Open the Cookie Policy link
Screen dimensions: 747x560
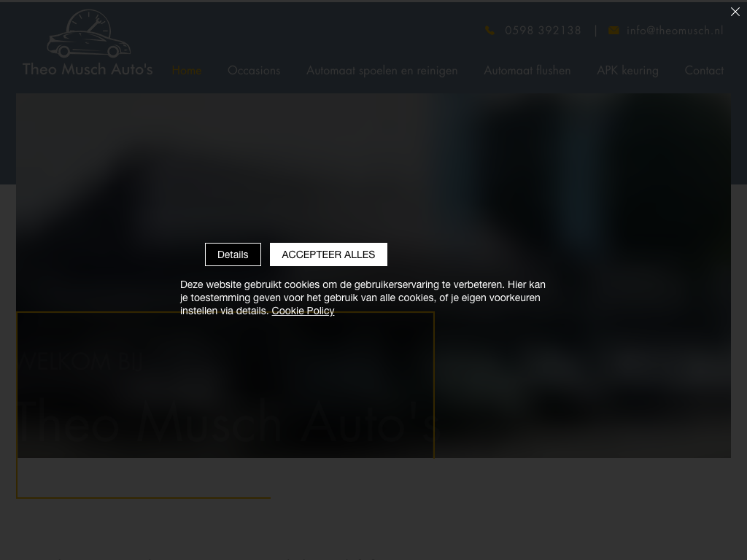click(x=303, y=311)
